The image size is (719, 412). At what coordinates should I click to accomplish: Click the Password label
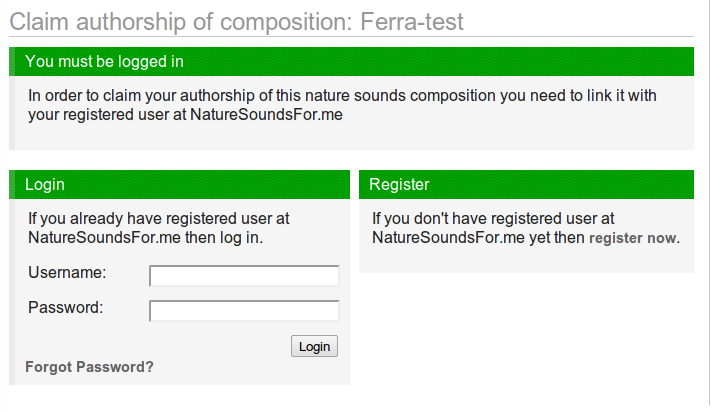click(x=66, y=307)
